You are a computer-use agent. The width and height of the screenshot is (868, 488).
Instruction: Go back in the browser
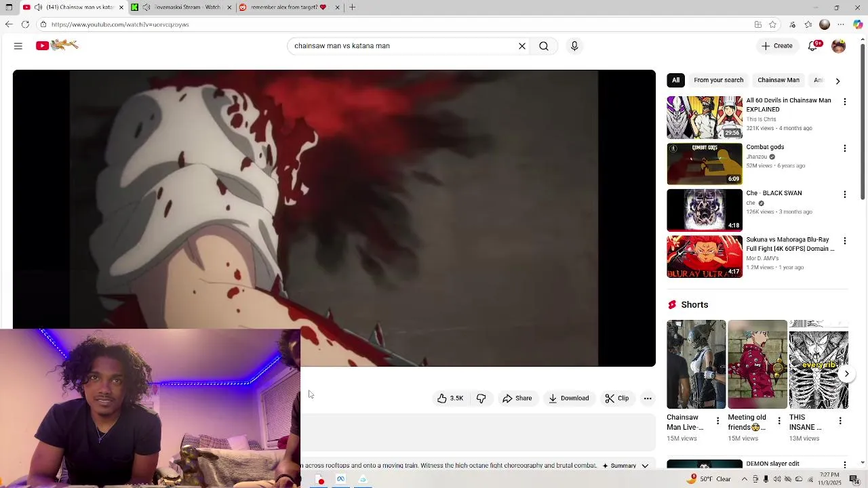coord(8,24)
